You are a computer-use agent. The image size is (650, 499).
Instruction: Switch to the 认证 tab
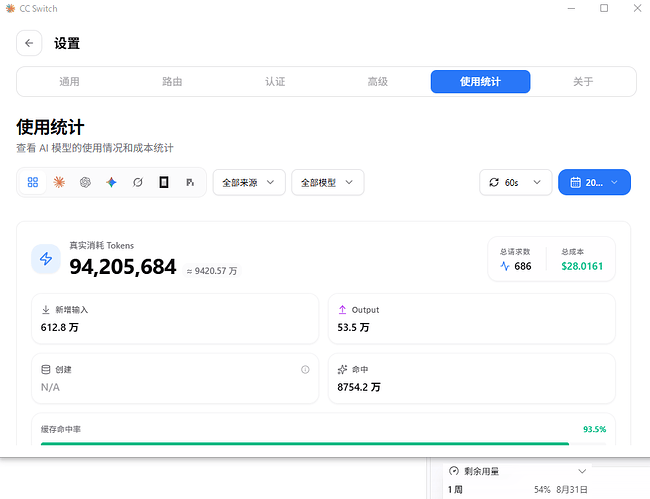click(275, 82)
